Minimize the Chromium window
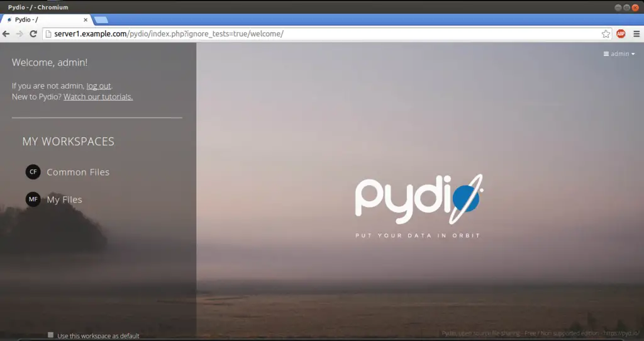The height and width of the screenshot is (341, 644). click(618, 8)
